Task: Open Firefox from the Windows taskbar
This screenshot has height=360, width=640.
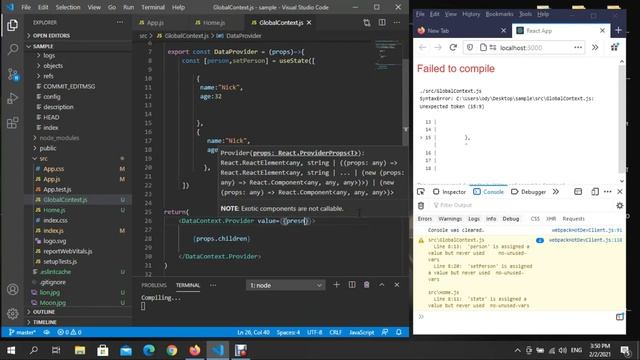Action: pyautogui.click(x=195, y=350)
